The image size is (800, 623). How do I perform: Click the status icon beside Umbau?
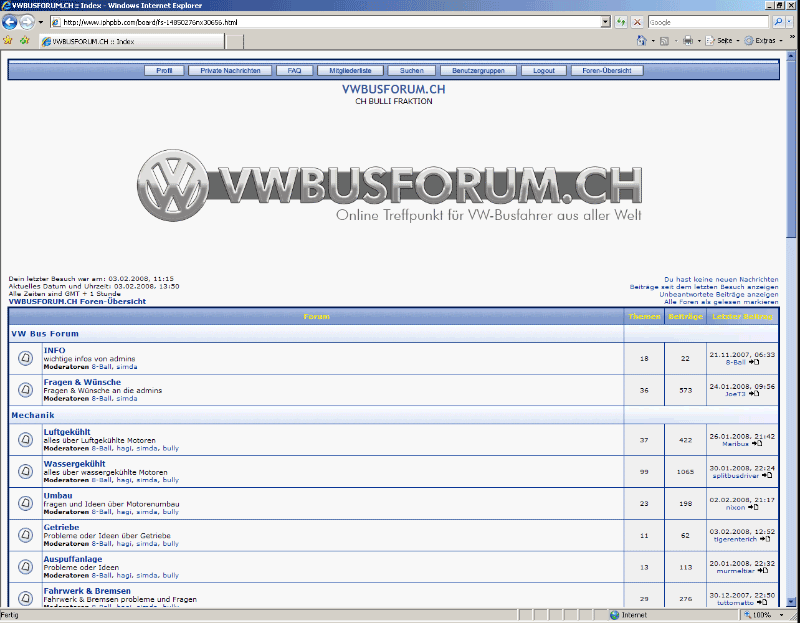26,503
